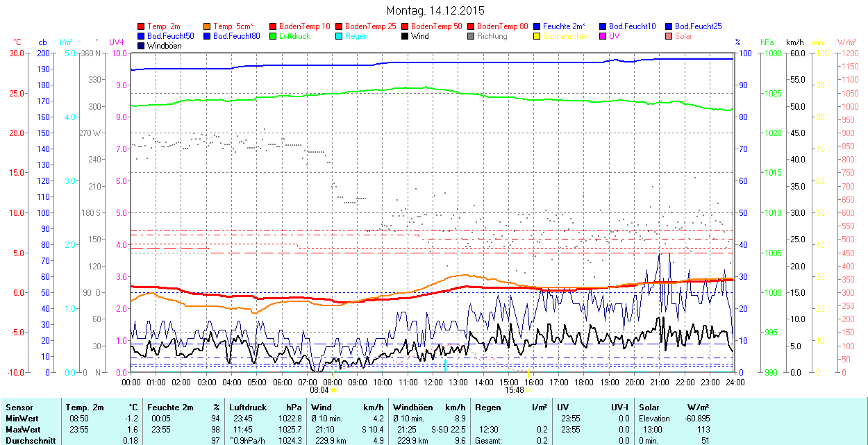
Task: Click the cyan Regen legend swatch
Action: pos(340,36)
